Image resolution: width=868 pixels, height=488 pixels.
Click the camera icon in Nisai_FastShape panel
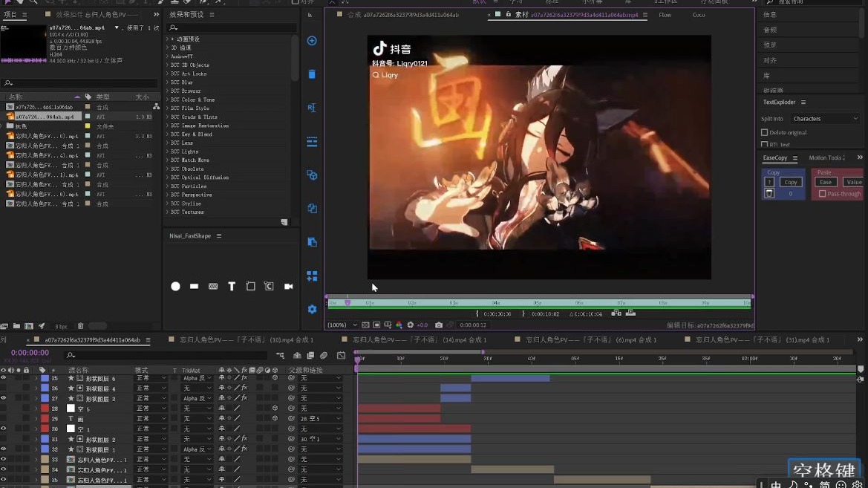pos(288,287)
